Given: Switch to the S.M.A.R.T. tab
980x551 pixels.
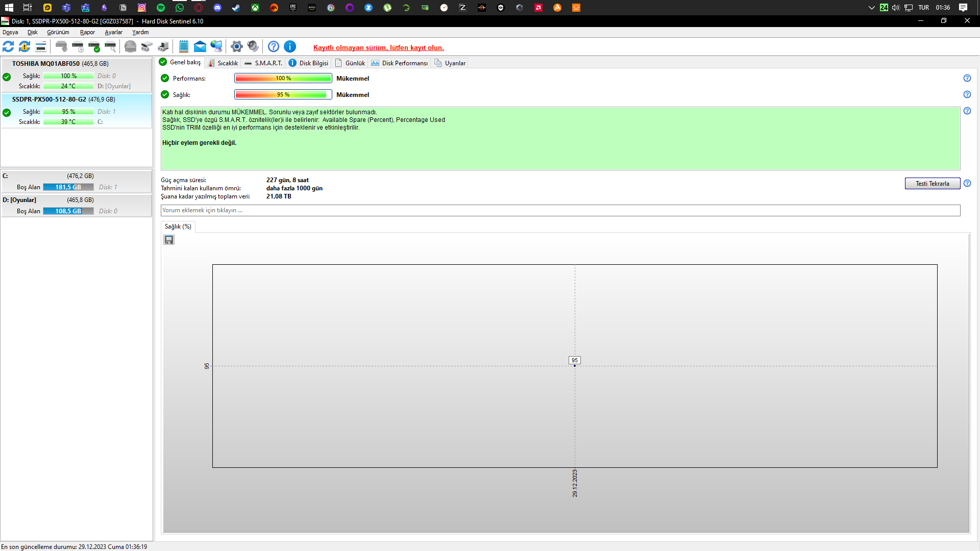Looking at the screenshot, I should [263, 63].
